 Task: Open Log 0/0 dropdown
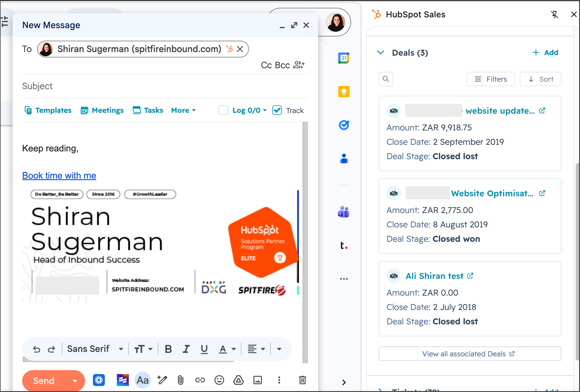pyautogui.click(x=250, y=110)
